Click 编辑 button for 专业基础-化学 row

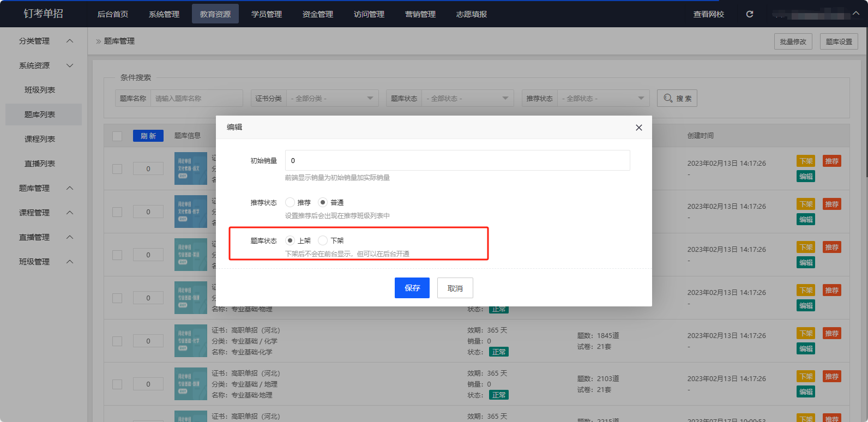806,348
